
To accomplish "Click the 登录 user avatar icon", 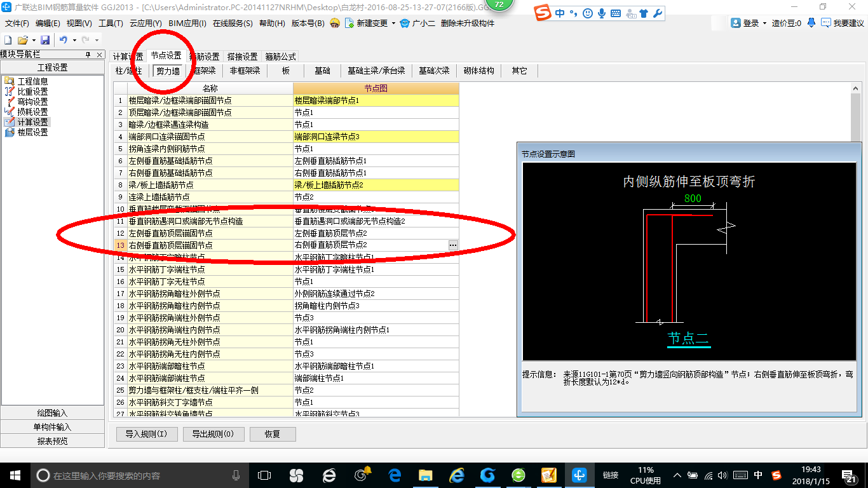I will point(736,23).
